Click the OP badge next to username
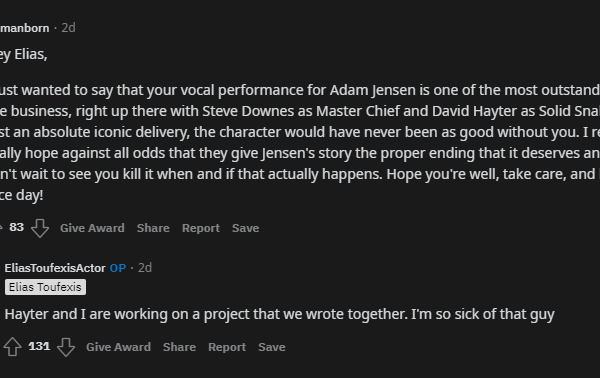600x378 pixels. coord(118,268)
